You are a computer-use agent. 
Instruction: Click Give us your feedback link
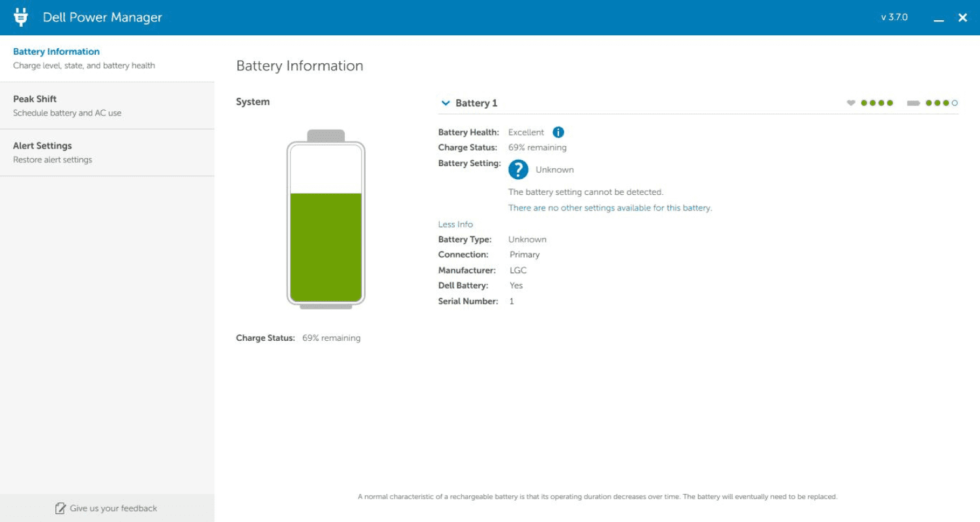[113, 508]
